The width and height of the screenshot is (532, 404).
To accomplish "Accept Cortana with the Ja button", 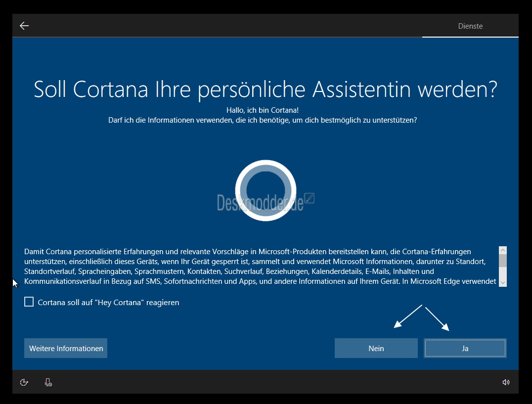I will pos(465,348).
